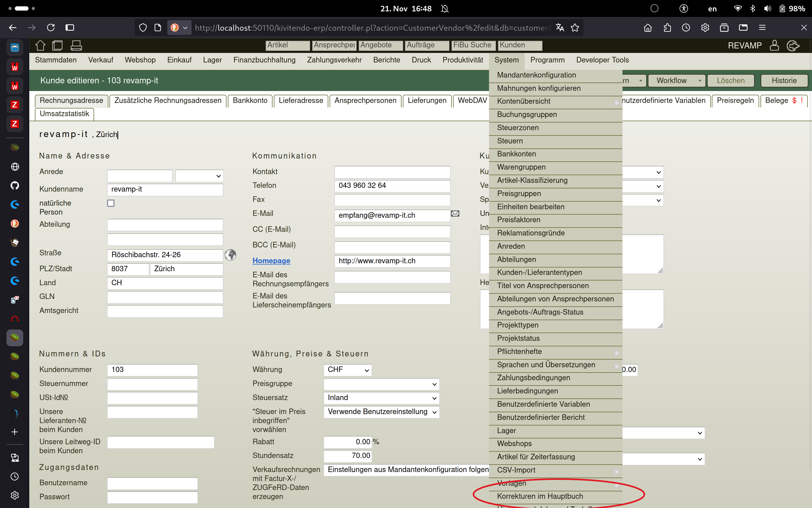Click the new window icon in header
The height and width of the screenshot is (508, 812).
click(58, 45)
